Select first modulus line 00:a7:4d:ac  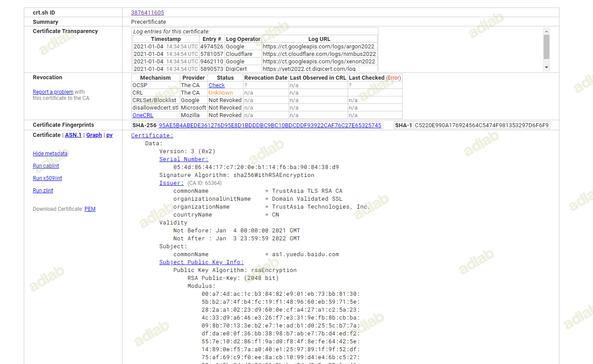(x=281, y=294)
